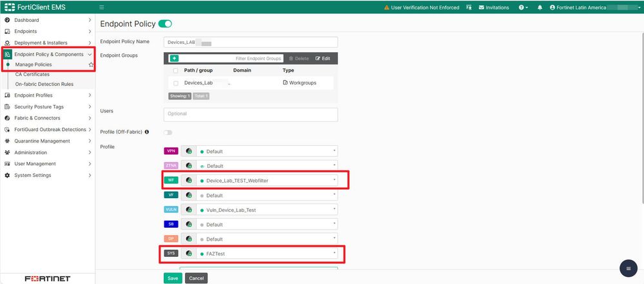Open Manage Policies in sidebar

pyautogui.click(x=34, y=65)
